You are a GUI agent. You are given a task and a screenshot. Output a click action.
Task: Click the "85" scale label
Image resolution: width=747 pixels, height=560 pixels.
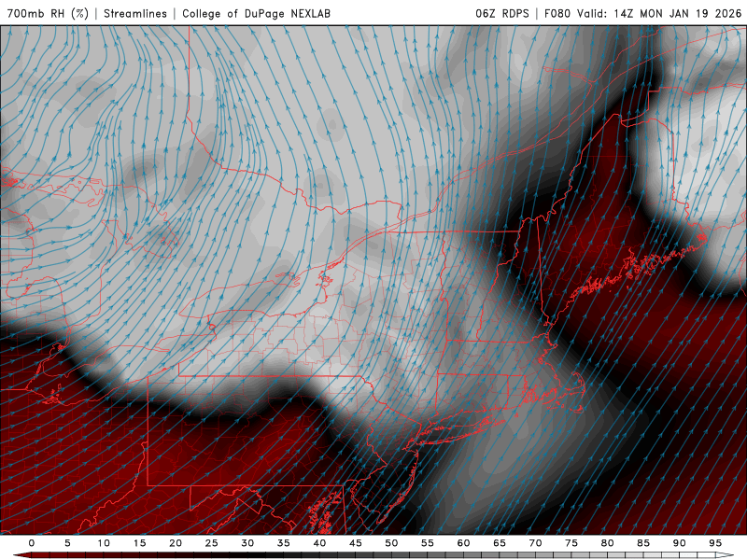[x=643, y=543]
